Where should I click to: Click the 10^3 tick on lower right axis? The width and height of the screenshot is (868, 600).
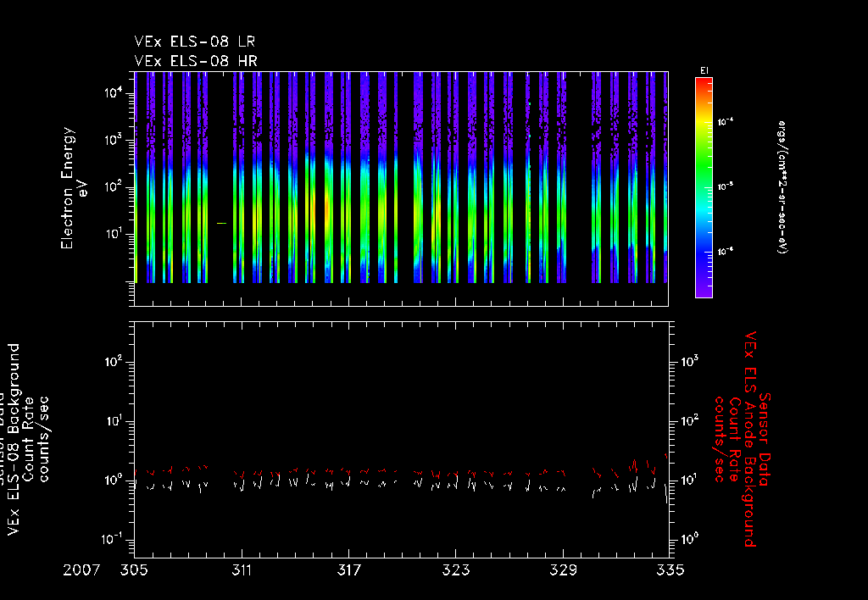[688, 362]
